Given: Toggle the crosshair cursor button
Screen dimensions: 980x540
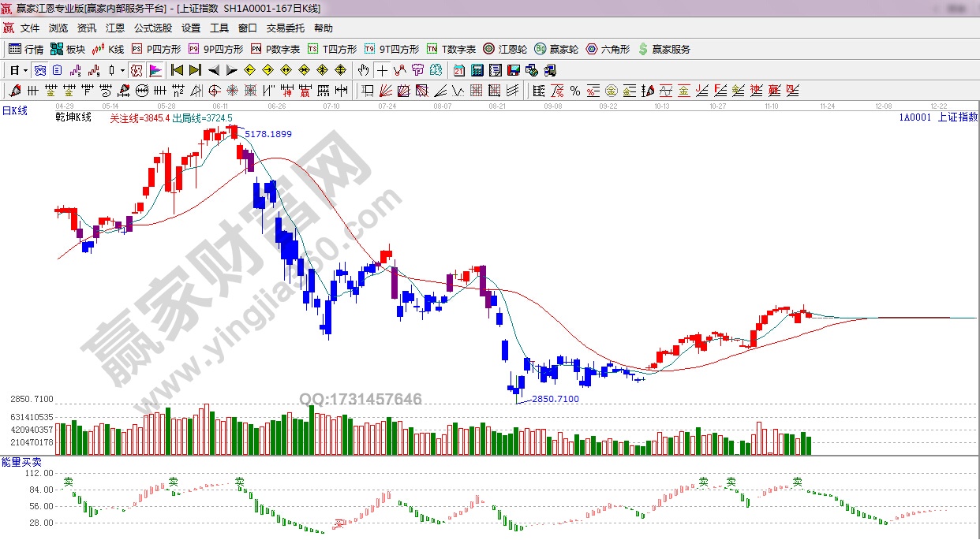Looking at the screenshot, I should point(382,69).
